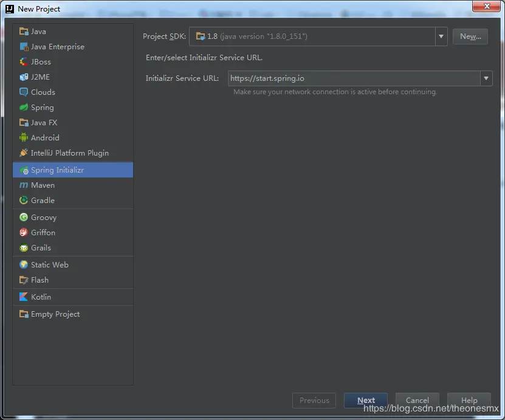The image size is (505, 420).
Task: Click the Java Enterprise icon
Action: pos(24,47)
